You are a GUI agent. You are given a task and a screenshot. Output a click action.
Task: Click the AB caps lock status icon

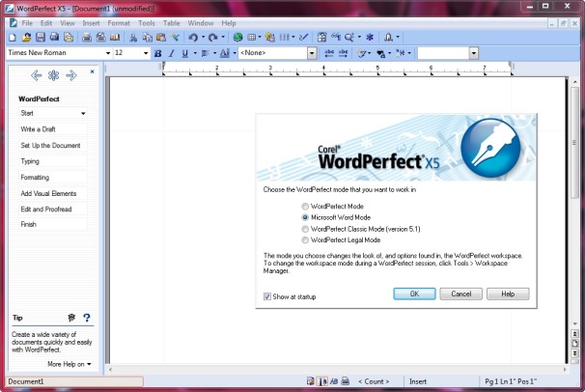pos(334,381)
